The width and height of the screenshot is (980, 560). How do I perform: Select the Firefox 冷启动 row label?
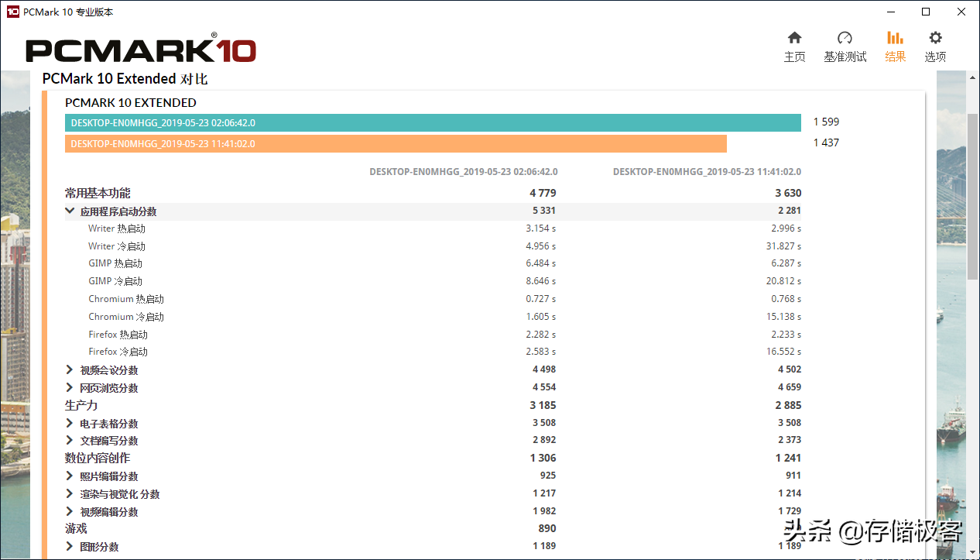click(x=118, y=352)
